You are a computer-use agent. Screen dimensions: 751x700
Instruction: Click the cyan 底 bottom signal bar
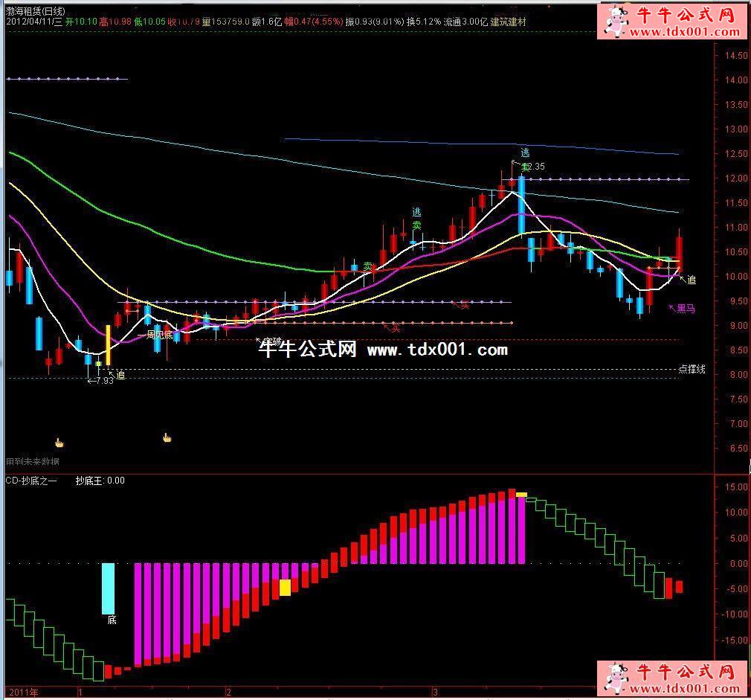[x=109, y=588]
